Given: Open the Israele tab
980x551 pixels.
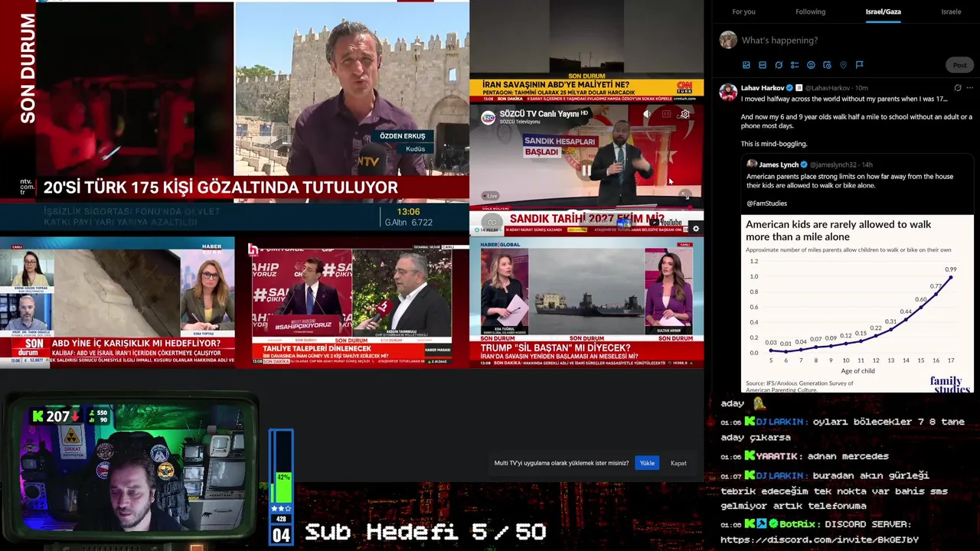Looking at the screenshot, I should (951, 11).
